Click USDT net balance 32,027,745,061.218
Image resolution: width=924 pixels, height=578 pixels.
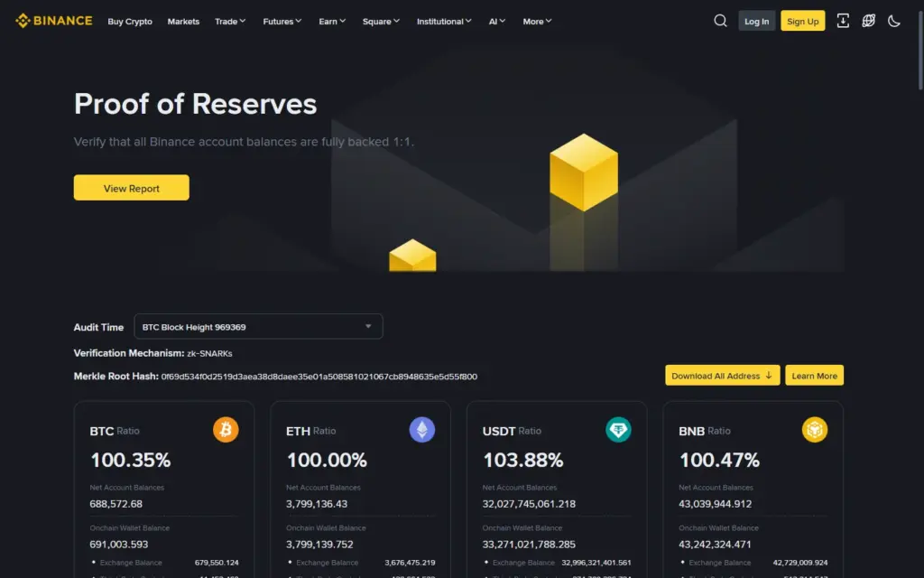point(529,504)
